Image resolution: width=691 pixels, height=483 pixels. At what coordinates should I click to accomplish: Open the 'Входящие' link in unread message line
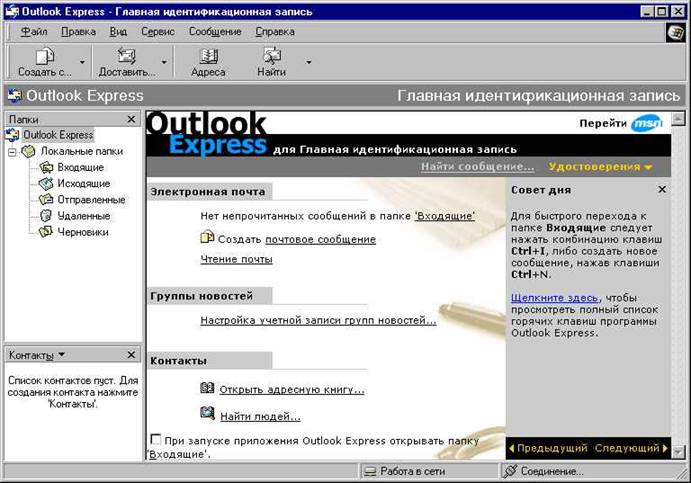[x=445, y=216]
